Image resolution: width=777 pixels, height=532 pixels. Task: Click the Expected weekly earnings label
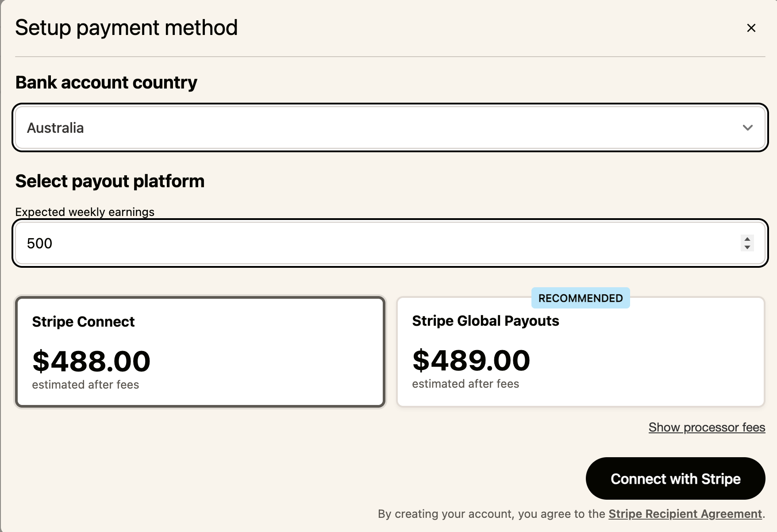85,212
